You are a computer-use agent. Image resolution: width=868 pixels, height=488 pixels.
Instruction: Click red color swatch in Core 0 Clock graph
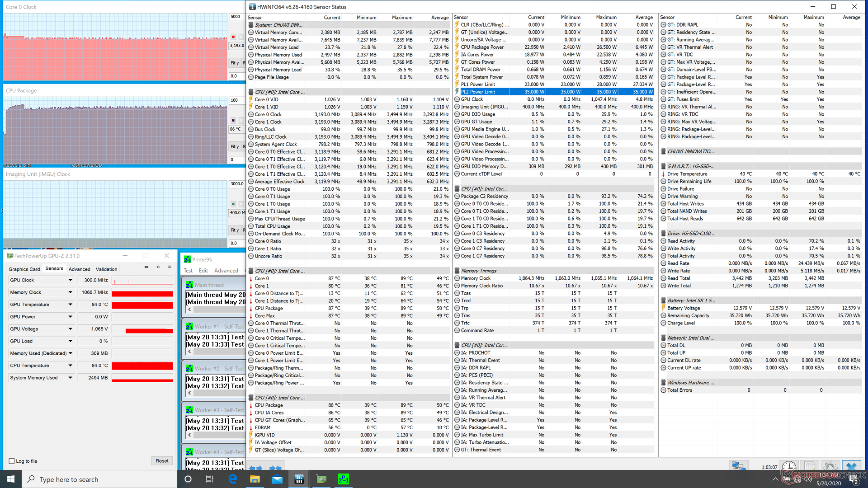point(233,37)
